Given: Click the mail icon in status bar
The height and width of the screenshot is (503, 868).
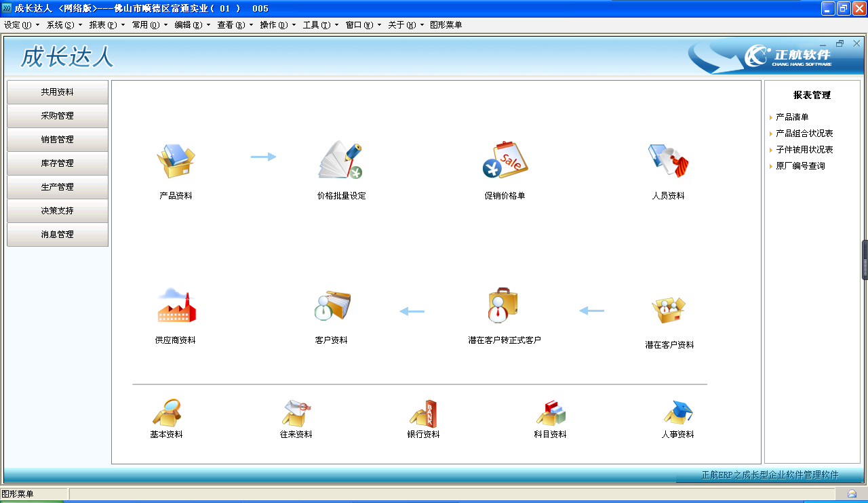Looking at the screenshot, I should [x=852, y=494].
